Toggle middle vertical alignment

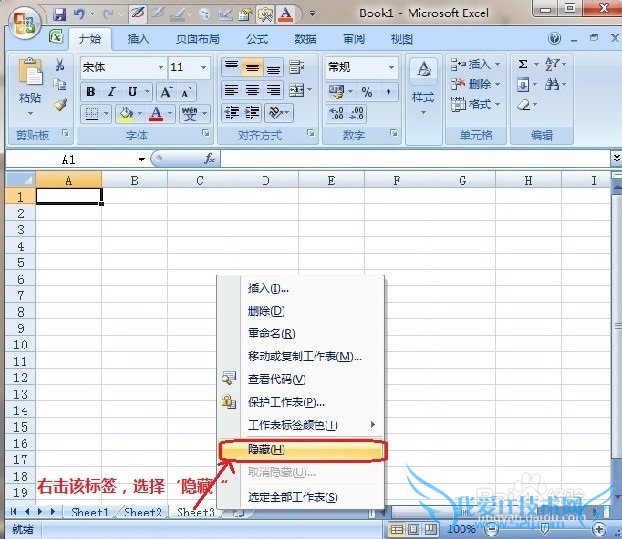(x=253, y=67)
